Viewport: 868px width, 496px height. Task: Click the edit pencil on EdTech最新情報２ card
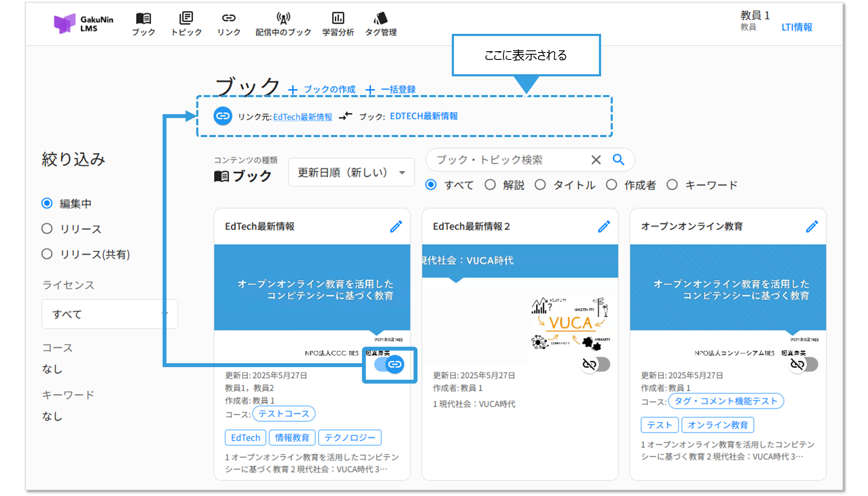pyautogui.click(x=604, y=227)
